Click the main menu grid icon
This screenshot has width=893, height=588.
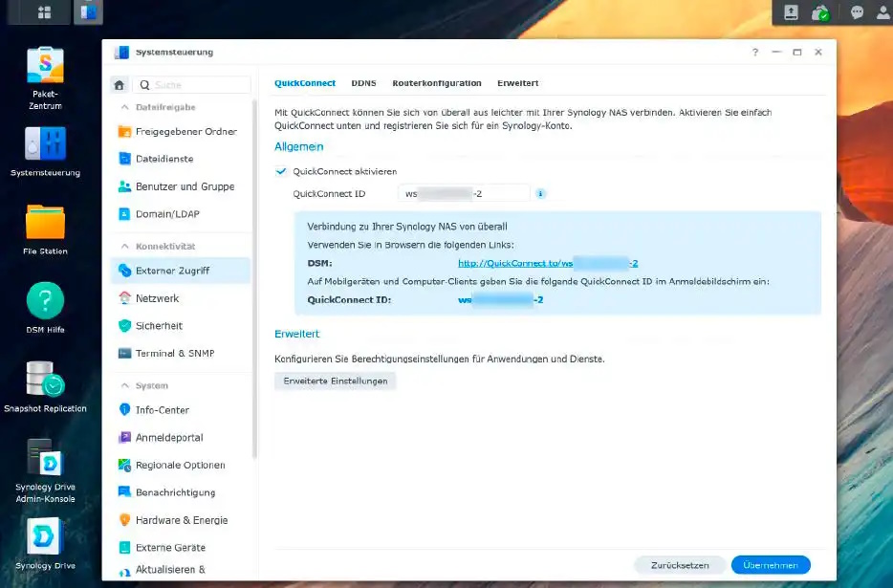pyautogui.click(x=44, y=12)
